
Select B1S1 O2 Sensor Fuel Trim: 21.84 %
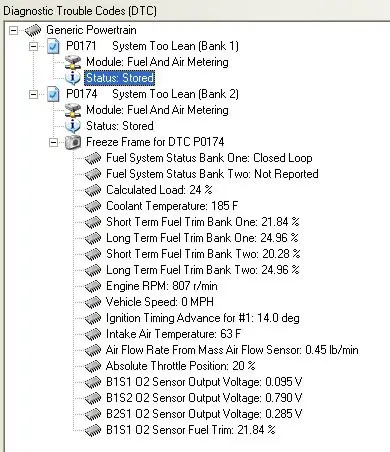191,430
